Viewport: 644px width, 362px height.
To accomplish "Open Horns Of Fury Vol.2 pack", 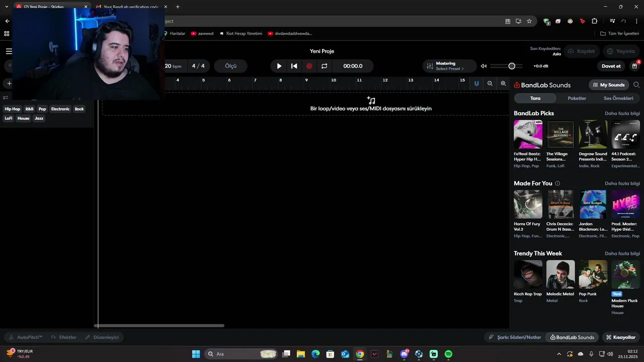I will (528, 204).
